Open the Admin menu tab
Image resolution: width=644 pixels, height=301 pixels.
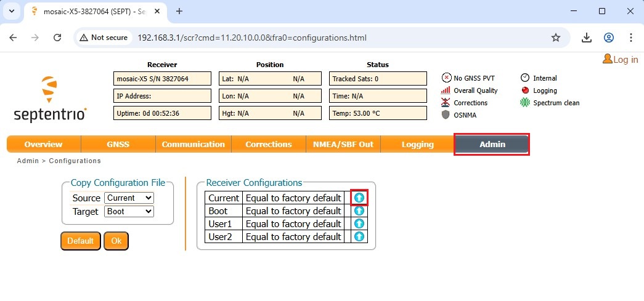[x=492, y=144]
